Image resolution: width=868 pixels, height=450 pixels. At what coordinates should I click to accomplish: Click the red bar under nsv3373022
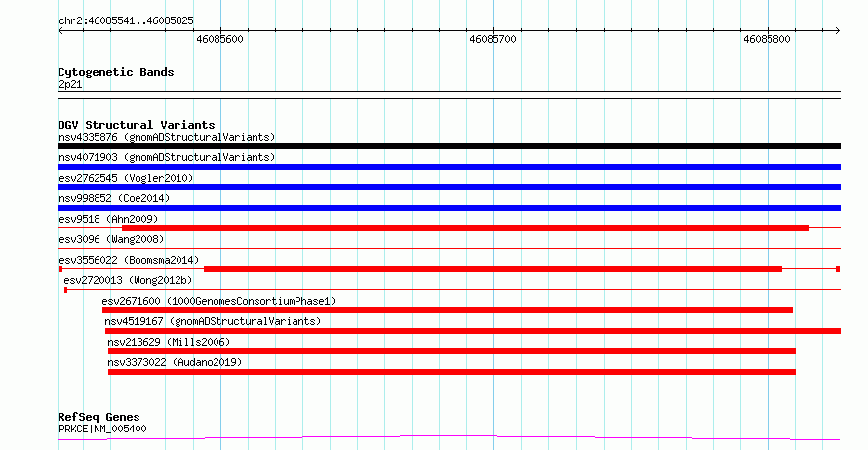point(452,372)
